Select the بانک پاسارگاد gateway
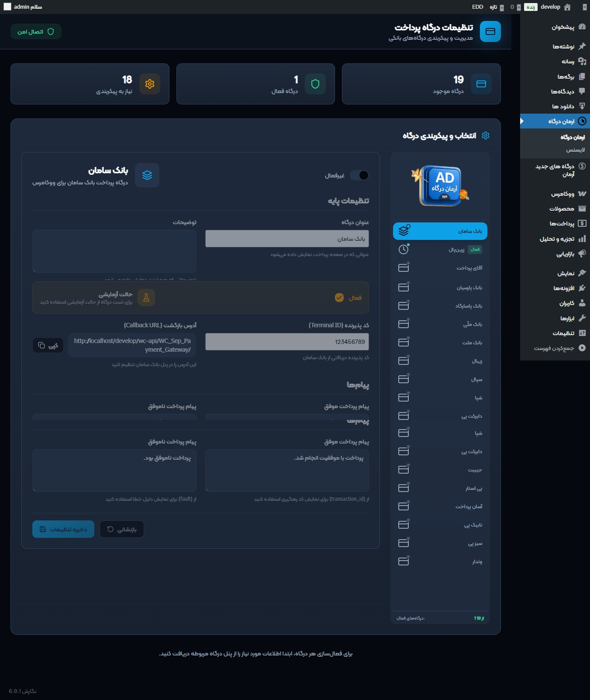Viewport: 590px width, 700px height. pyautogui.click(x=440, y=306)
